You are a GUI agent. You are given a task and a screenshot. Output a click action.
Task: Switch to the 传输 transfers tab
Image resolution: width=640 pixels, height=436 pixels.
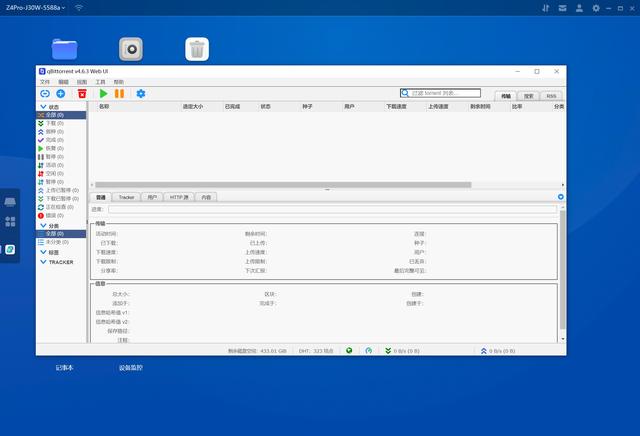click(x=506, y=96)
